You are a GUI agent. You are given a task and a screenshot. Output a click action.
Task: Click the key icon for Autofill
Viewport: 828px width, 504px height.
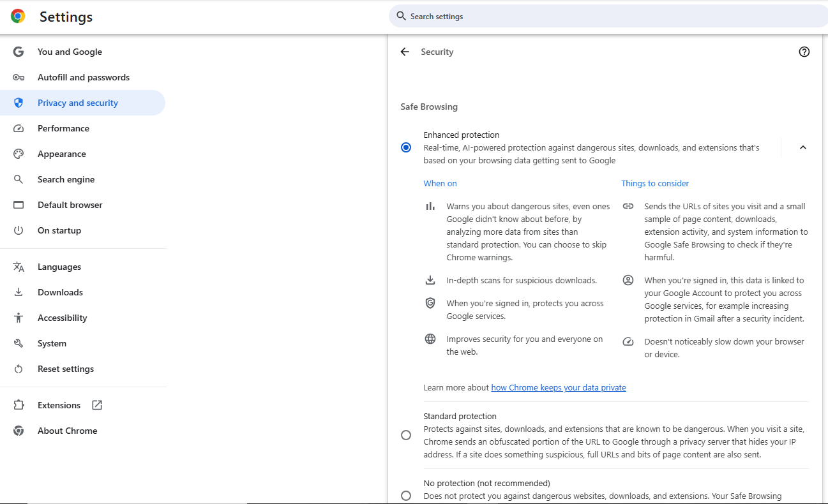pyautogui.click(x=19, y=77)
